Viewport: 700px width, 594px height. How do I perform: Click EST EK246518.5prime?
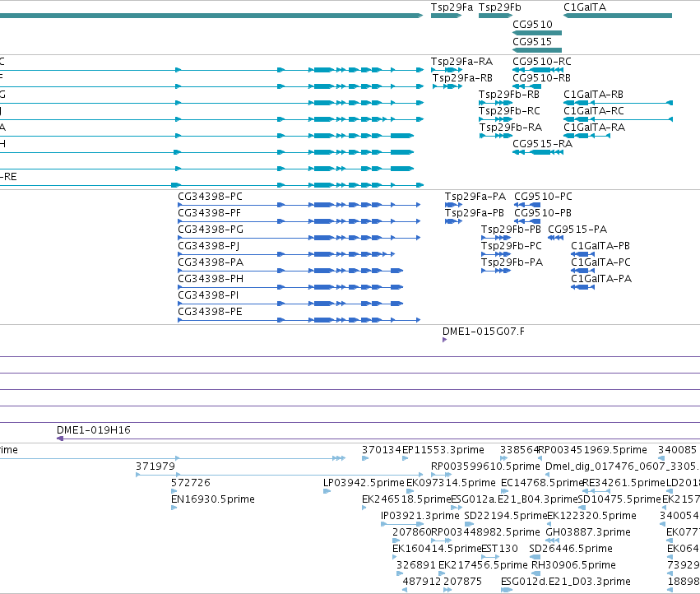pos(406,499)
